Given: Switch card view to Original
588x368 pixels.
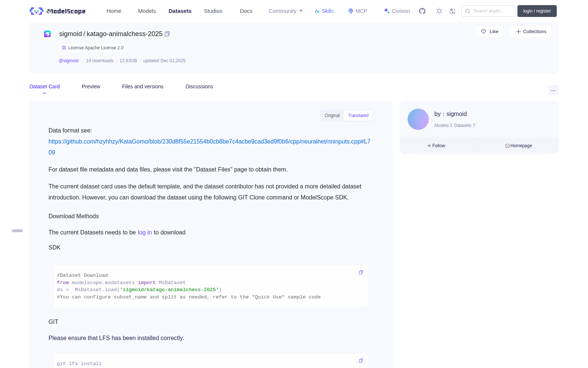Looking at the screenshot, I should [x=332, y=116].
